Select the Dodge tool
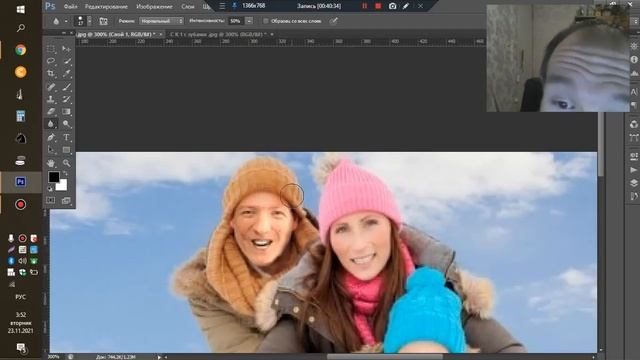640x360 pixels. click(x=66, y=124)
